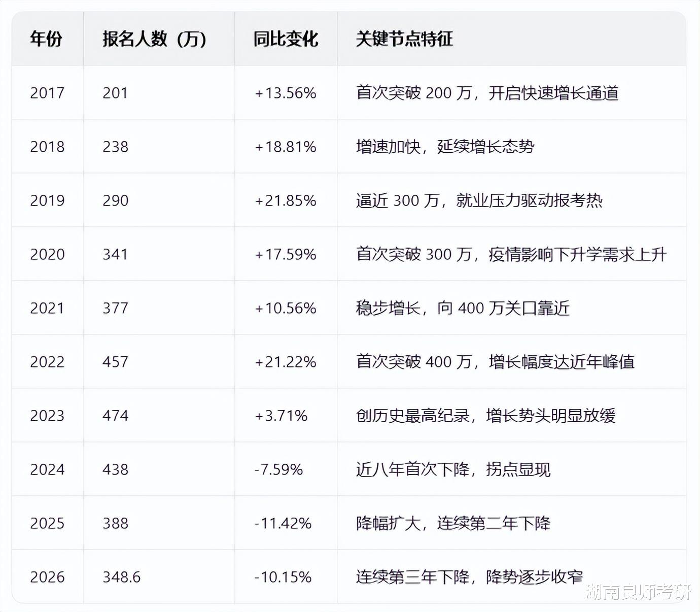Pick the change value +10.56%
Viewport: 700px width, 612px height.
[x=286, y=308]
